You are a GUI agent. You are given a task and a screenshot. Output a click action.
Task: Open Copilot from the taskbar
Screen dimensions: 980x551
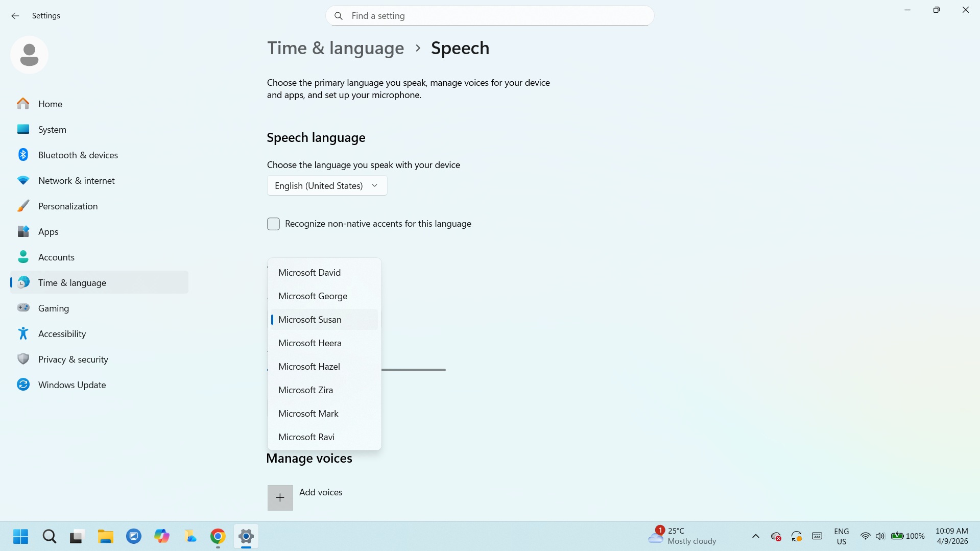(x=161, y=536)
